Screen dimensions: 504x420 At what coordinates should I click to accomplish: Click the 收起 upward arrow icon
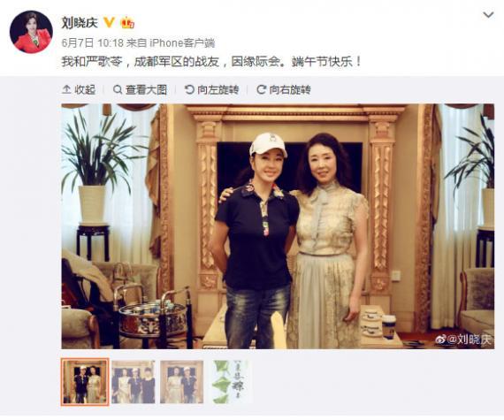pos(66,89)
